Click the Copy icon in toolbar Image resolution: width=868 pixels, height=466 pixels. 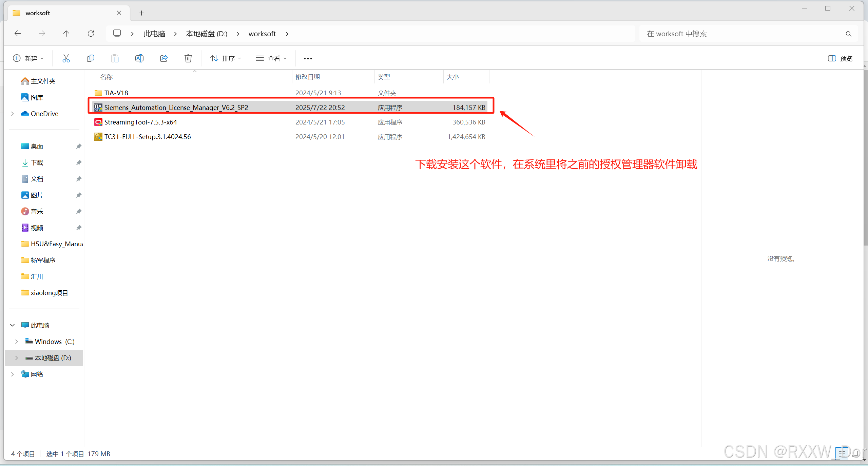pos(91,58)
